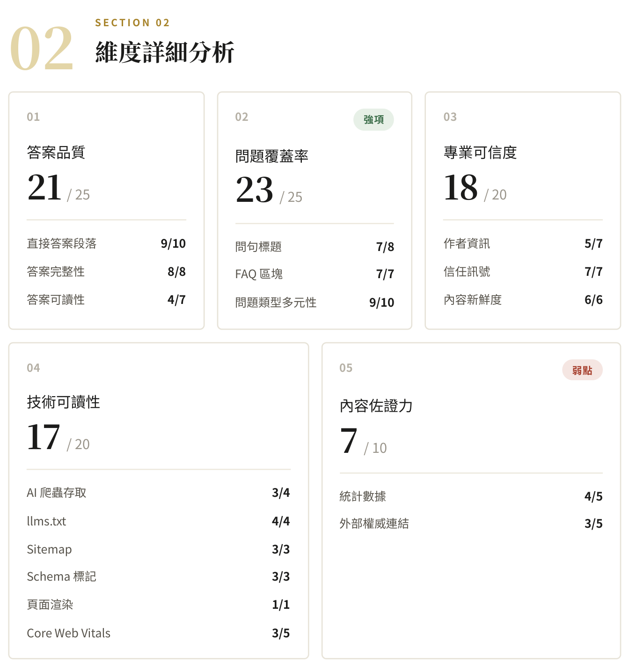This screenshot has height=672, width=629.
Task: Select the Sitemap row label
Action: [49, 549]
